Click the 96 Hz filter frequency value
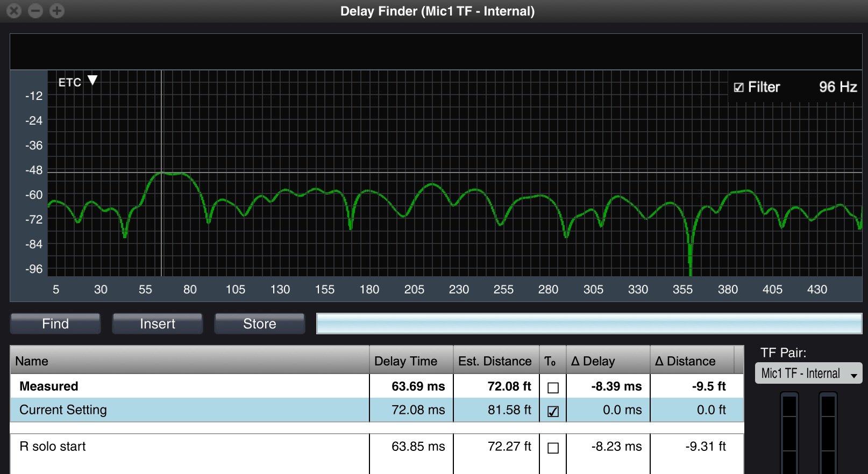 point(838,87)
